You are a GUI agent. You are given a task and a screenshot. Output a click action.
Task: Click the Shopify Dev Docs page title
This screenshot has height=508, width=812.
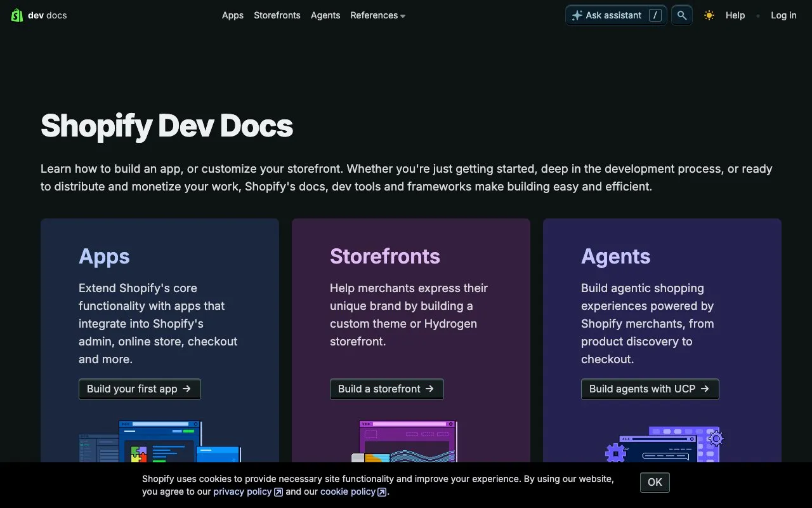(167, 126)
